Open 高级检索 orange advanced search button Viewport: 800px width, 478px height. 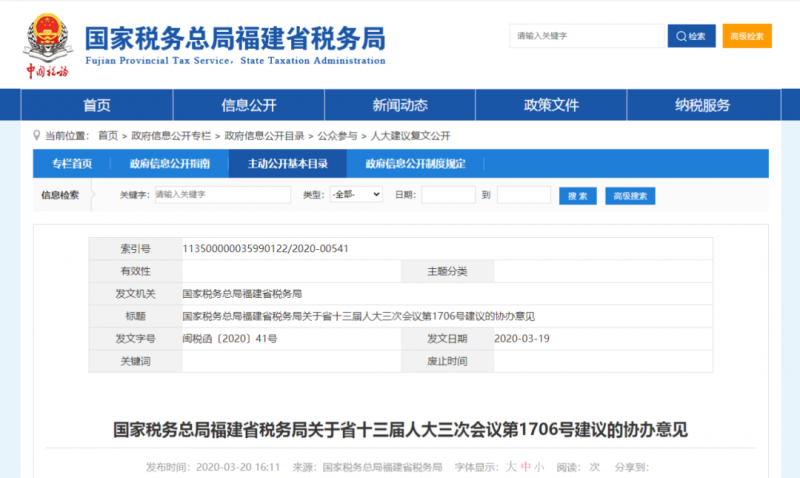(747, 36)
